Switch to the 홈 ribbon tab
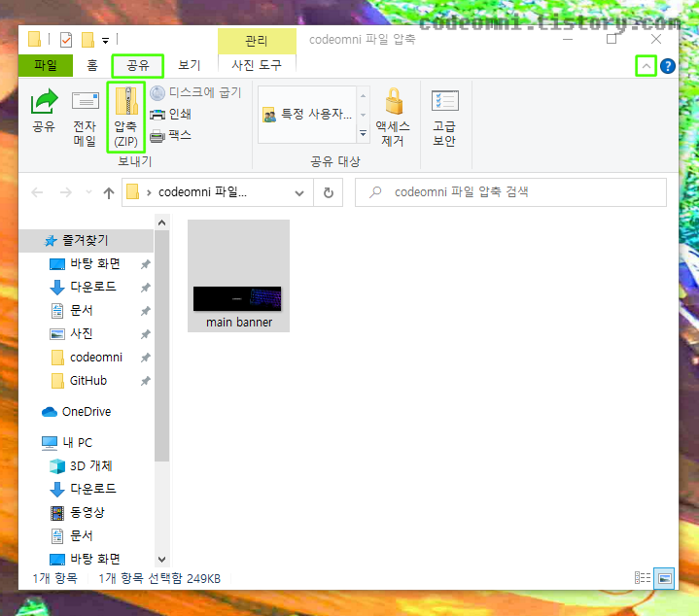The width and height of the screenshot is (699, 616). pos(92,65)
